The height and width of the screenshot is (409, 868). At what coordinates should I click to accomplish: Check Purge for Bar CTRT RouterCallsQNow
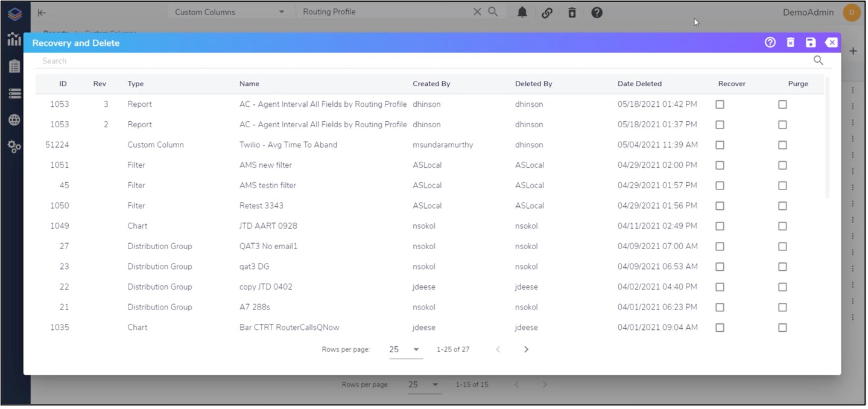click(782, 328)
